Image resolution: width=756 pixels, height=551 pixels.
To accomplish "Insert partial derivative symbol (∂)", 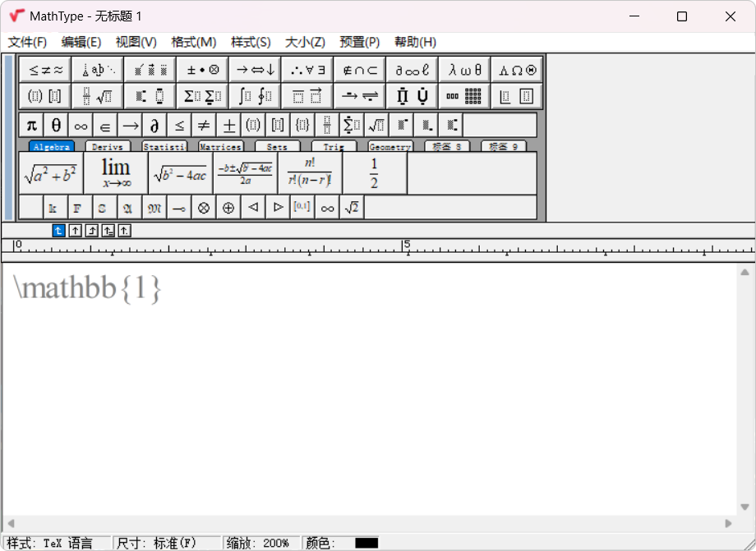I will coord(154,126).
